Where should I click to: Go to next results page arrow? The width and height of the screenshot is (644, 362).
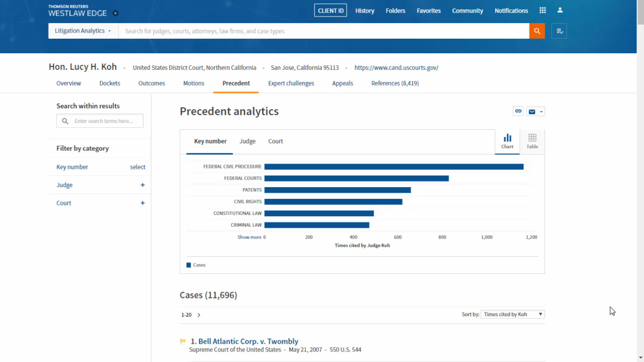tap(199, 315)
